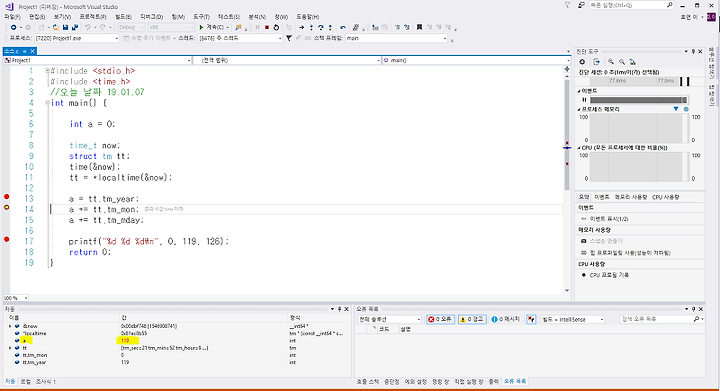This screenshot has height=391, width=720.
Task: Open the thread dropdown showing [6476]
Action: pos(240,38)
